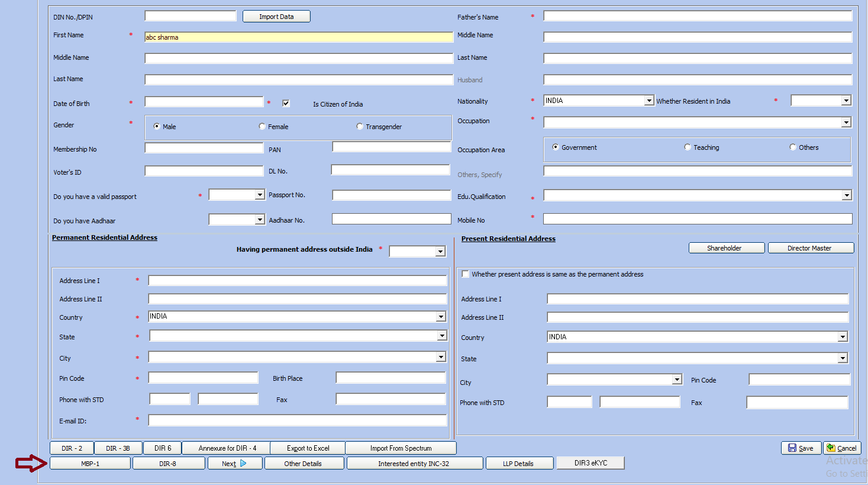Click the Voter's ID field
The image size is (868, 485).
[x=204, y=171]
